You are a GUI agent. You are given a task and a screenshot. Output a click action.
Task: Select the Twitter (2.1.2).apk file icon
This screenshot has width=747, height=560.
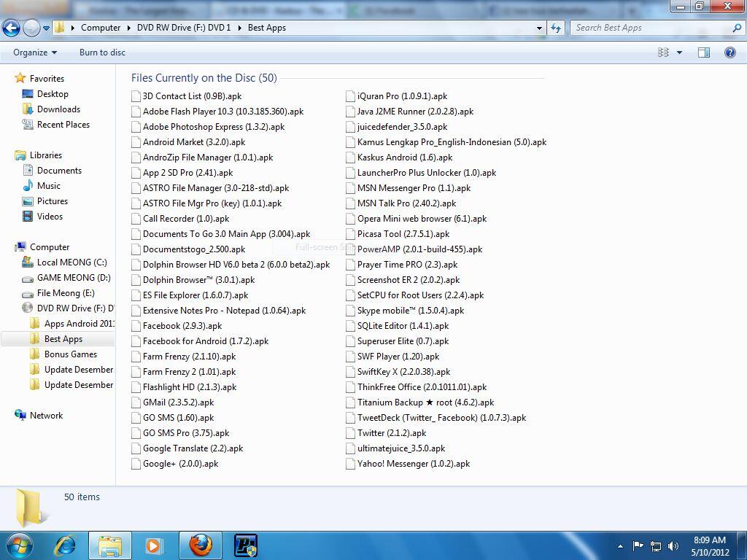coord(351,433)
